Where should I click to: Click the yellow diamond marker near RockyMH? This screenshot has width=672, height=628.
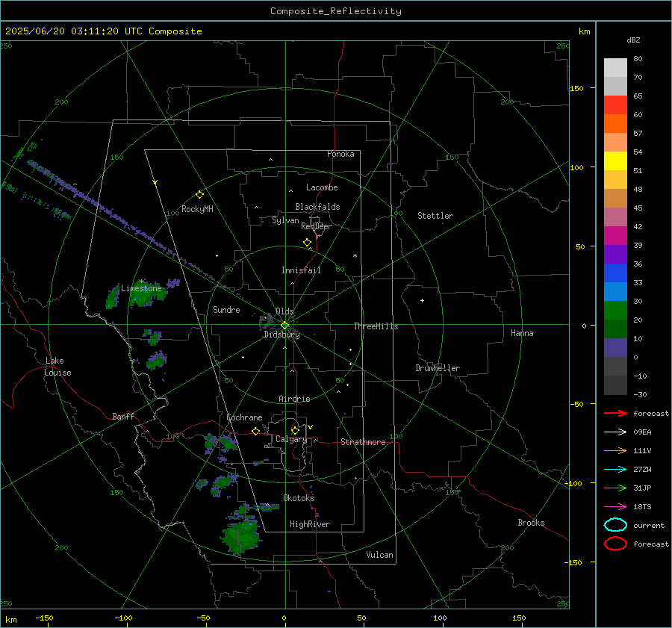[x=199, y=195]
